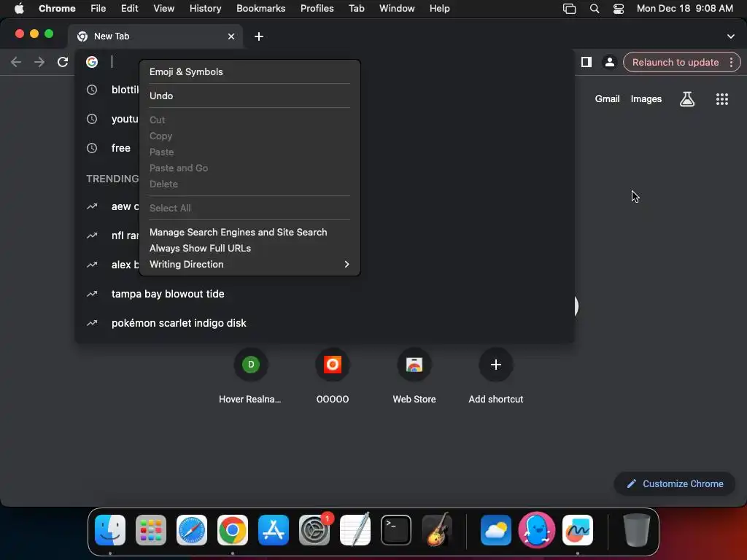Open the Help menu

439,9
